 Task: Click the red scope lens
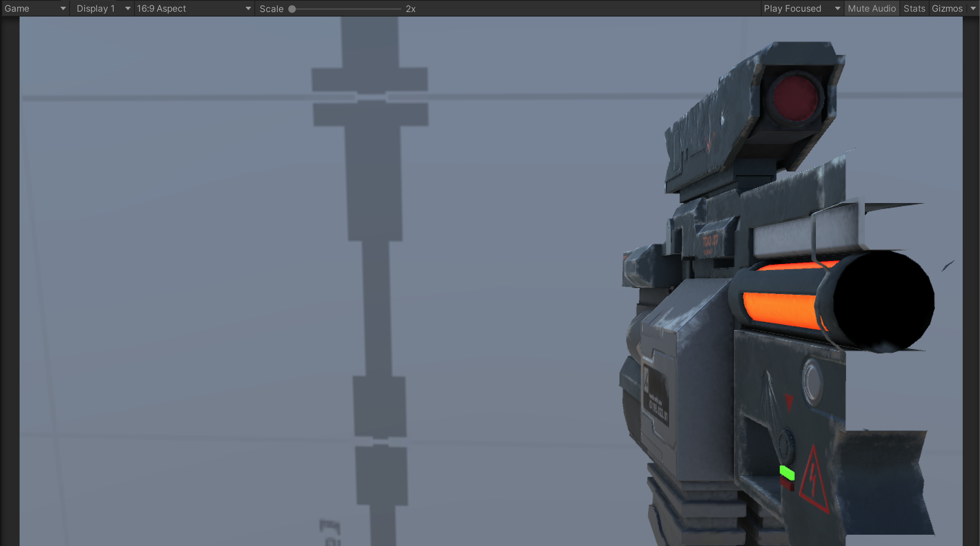tap(796, 98)
